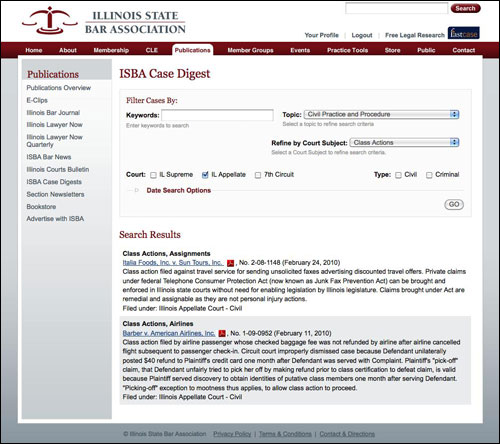Open Free Legal Research link
This screenshot has width=500, height=444.
pyautogui.click(x=415, y=35)
